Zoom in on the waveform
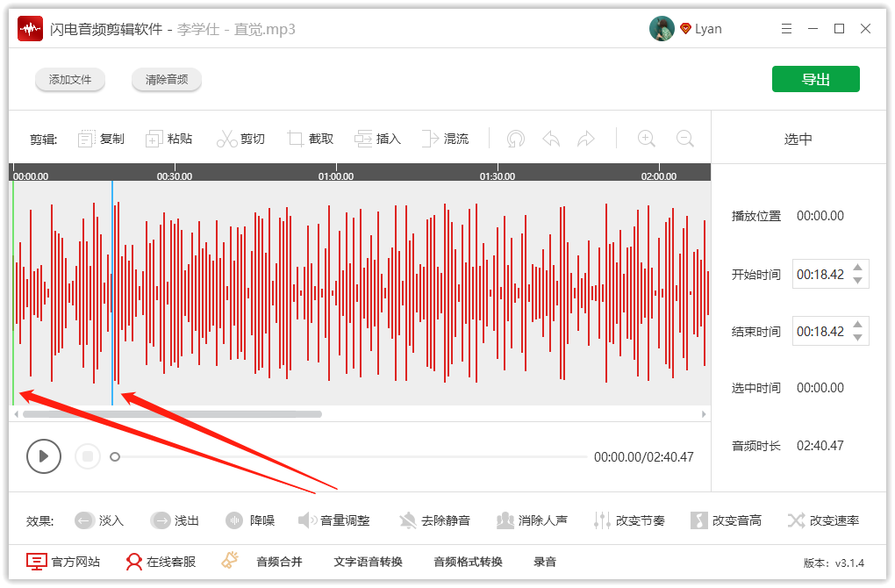The width and height of the screenshot is (895, 588). [646, 139]
